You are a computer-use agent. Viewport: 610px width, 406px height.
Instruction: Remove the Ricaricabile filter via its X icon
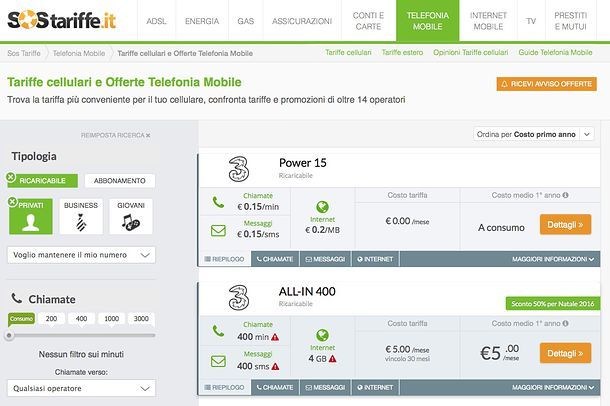(x=11, y=177)
